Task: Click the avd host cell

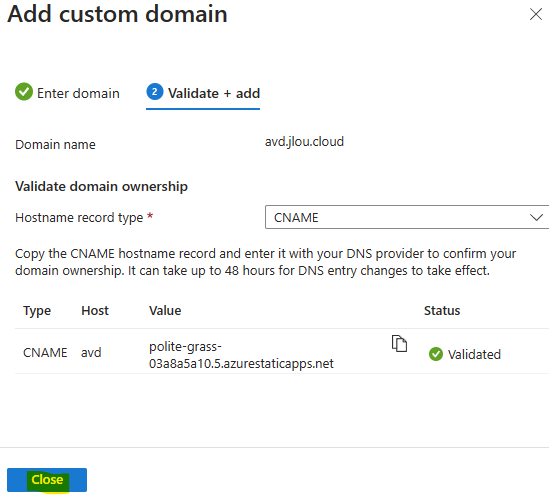Action: (x=91, y=353)
